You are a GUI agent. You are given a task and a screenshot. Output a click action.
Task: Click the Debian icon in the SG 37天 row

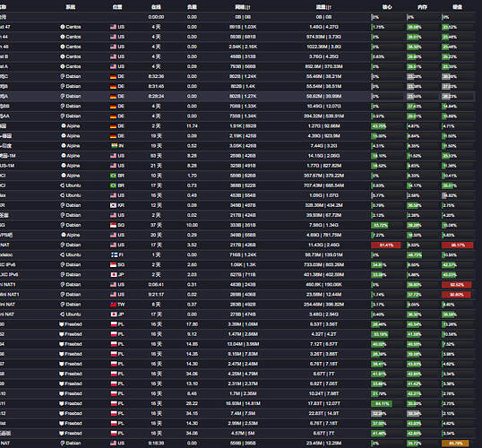point(63,225)
